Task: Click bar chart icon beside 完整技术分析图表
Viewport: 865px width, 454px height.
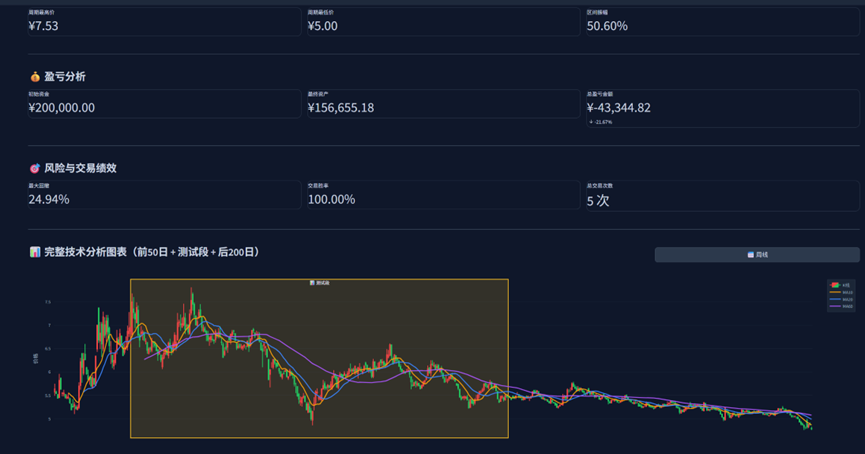Action: point(35,252)
